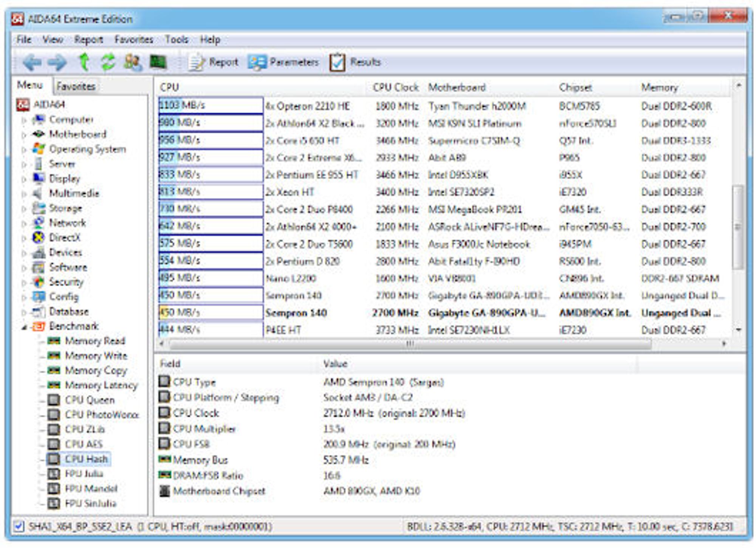The width and height of the screenshot is (756, 548).
Task: Expand the Computer tree node arrow
Action: pos(24,120)
